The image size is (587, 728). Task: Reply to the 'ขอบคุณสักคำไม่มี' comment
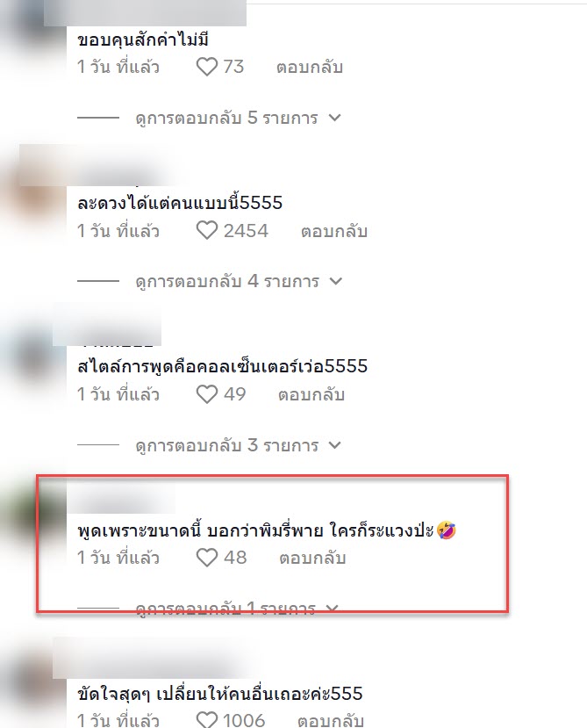click(310, 68)
